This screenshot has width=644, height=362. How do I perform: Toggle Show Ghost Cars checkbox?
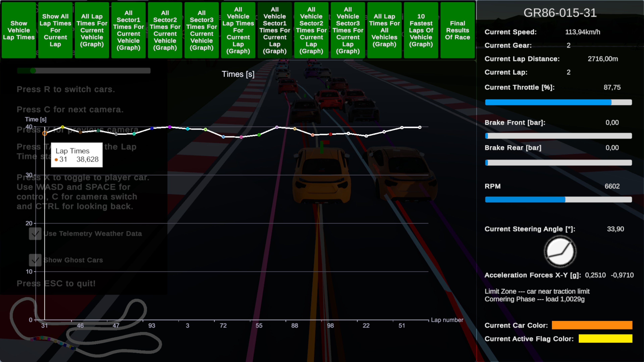[35, 260]
